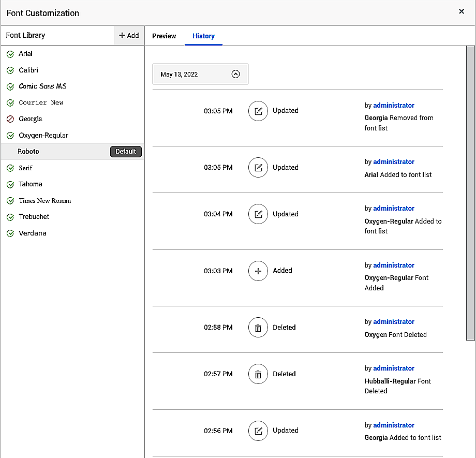Select Roboto default font in the library
Screen dimensions: 476x458
pyautogui.click(x=28, y=152)
